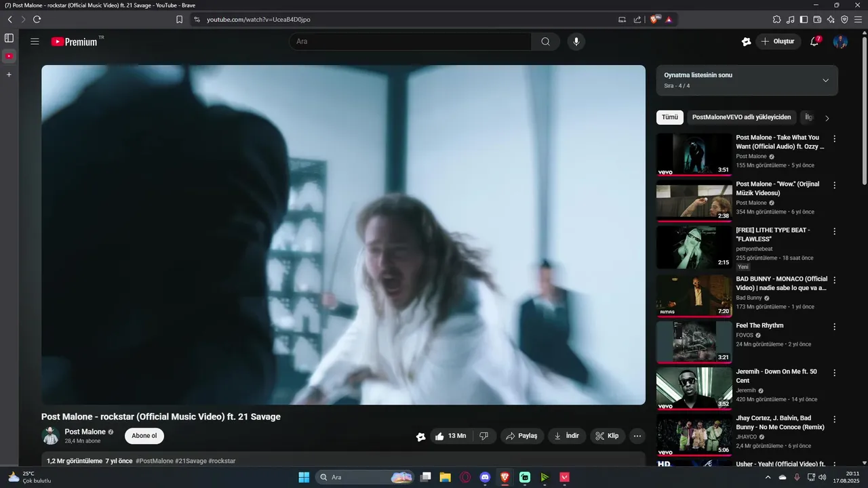The height and width of the screenshot is (488, 868).
Task: Click the #PostMalone hashtag link
Action: (155, 461)
